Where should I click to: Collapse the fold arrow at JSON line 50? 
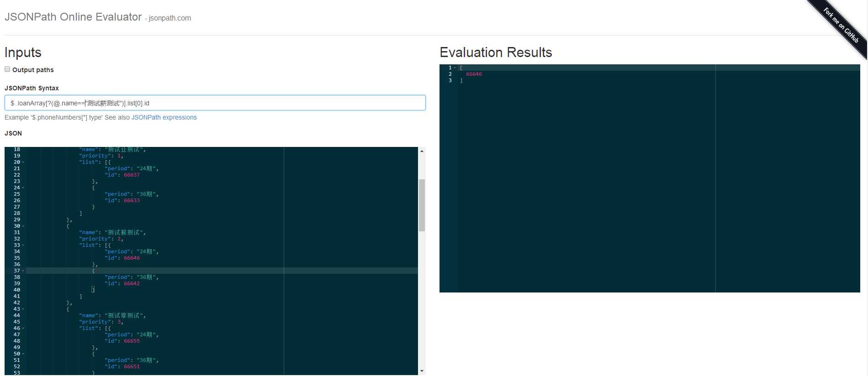[23, 354]
